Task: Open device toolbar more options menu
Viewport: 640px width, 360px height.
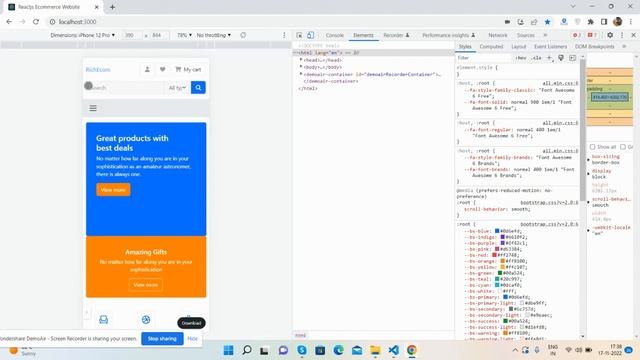Action: point(284,35)
